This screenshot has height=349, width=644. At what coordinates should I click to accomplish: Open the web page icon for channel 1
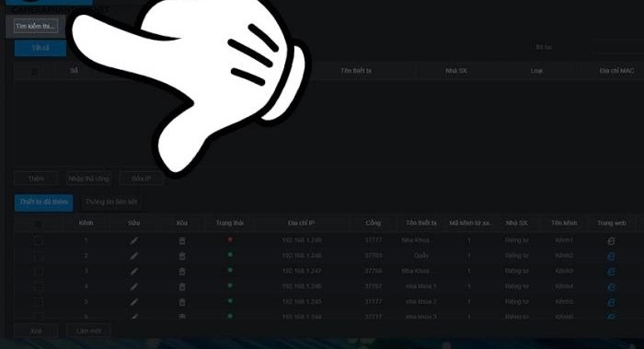[x=611, y=241]
